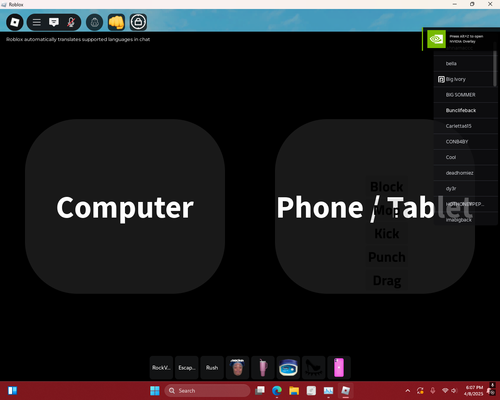Select player dy3r in the list

click(x=465, y=189)
